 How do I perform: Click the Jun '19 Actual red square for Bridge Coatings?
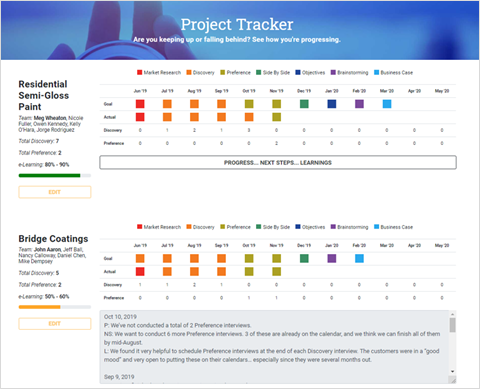click(140, 271)
